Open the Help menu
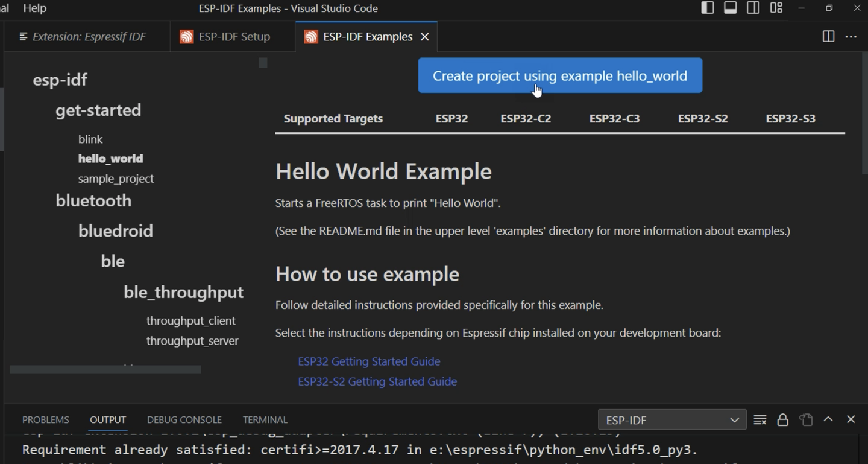868x464 pixels. click(x=34, y=8)
